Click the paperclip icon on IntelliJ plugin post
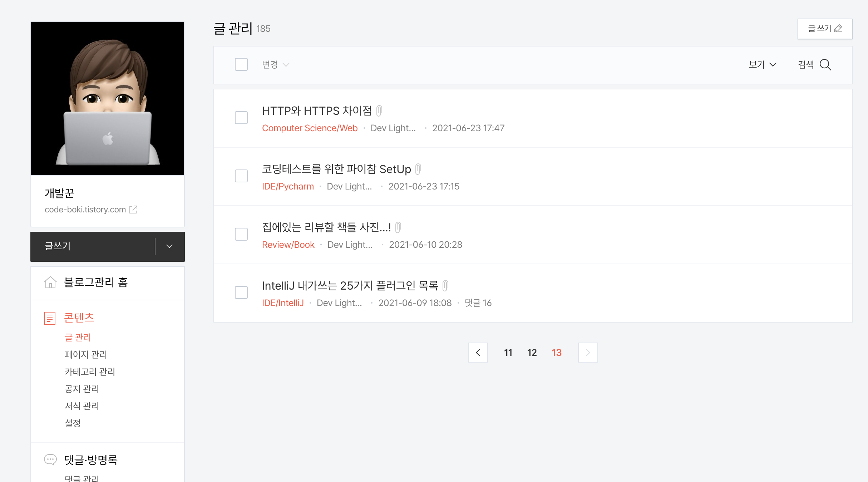868x482 pixels. click(445, 285)
